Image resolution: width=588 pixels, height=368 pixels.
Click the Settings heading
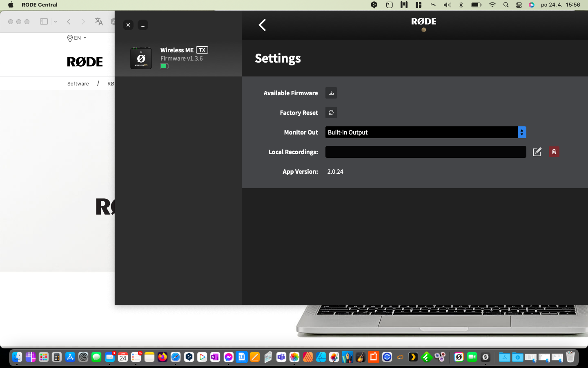(x=278, y=58)
